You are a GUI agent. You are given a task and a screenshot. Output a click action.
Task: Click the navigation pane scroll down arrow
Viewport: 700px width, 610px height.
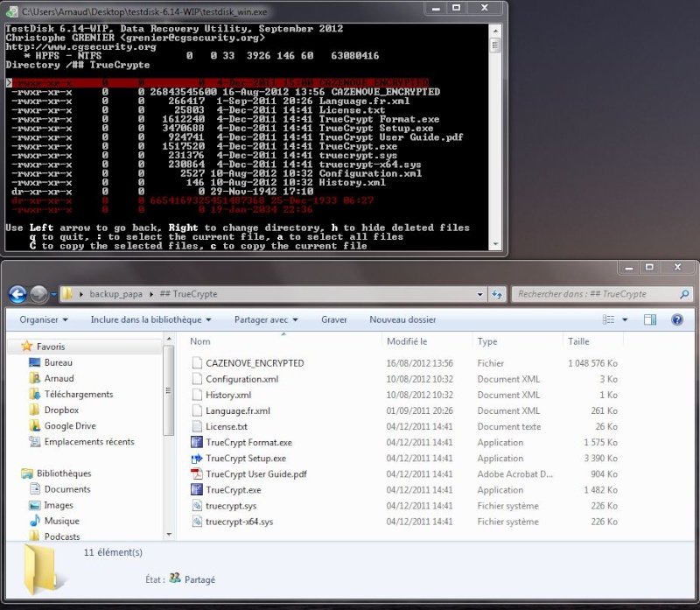coord(169,534)
